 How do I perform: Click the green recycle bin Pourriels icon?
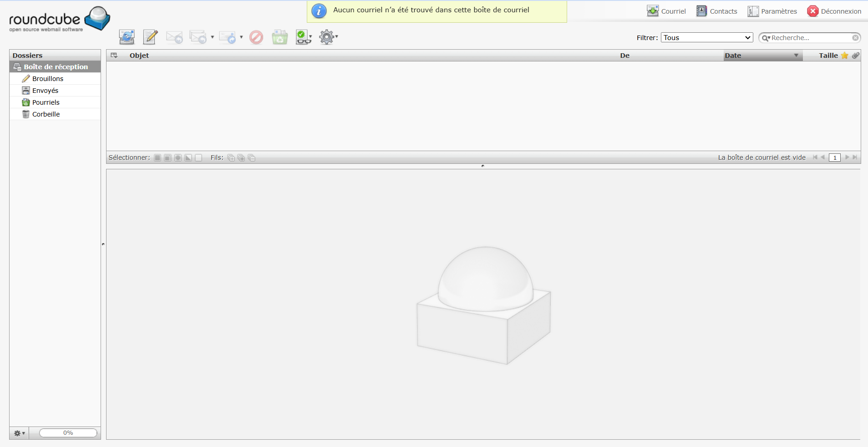click(279, 37)
